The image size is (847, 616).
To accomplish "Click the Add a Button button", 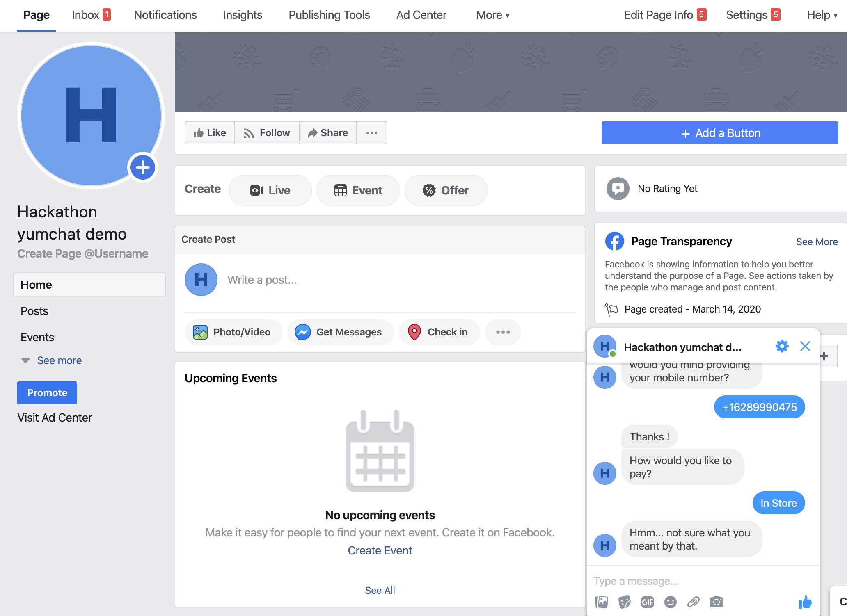I will (719, 133).
